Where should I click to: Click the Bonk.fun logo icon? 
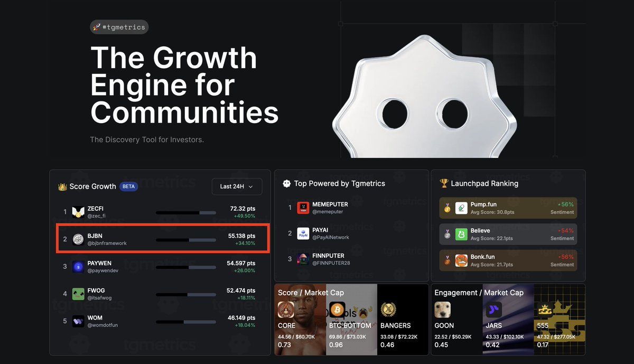click(461, 260)
